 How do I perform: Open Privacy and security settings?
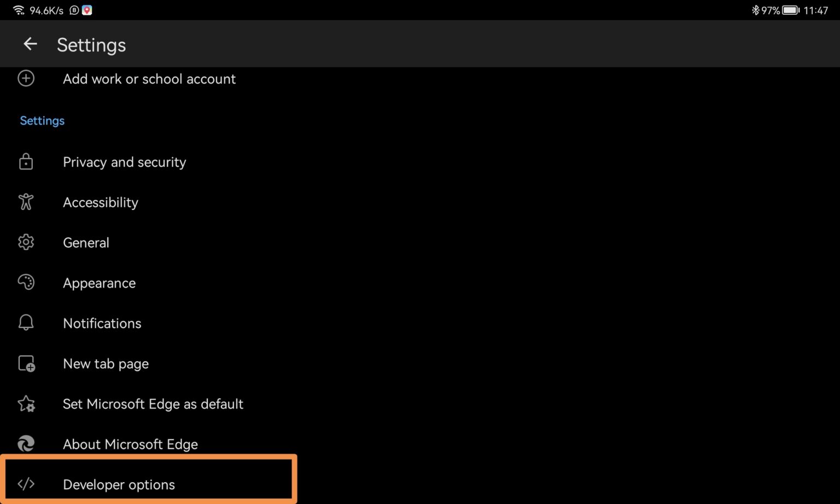[124, 162]
